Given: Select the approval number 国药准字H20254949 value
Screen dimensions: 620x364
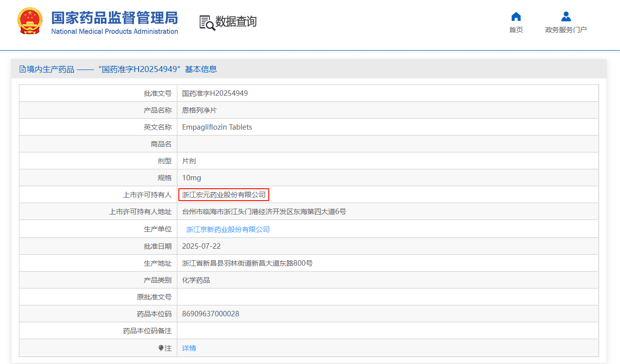Looking at the screenshot, I should pos(215,93).
